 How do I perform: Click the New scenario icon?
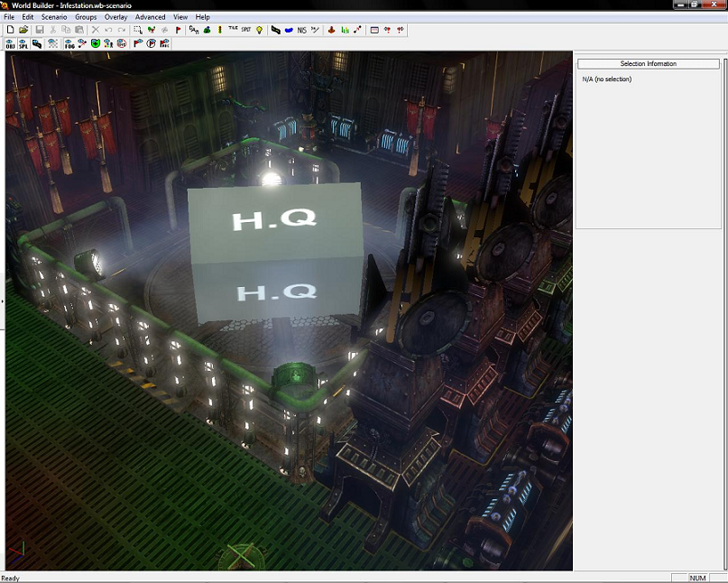tap(10, 30)
